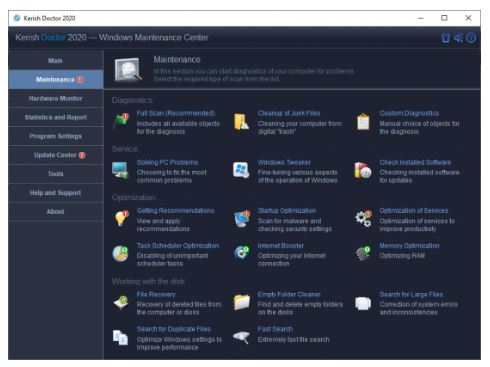Image resolution: width=490 pixels, height=367 pixels.
Task: Click the Search for Duplicate Files icon
Action: (x=120, y=337)
